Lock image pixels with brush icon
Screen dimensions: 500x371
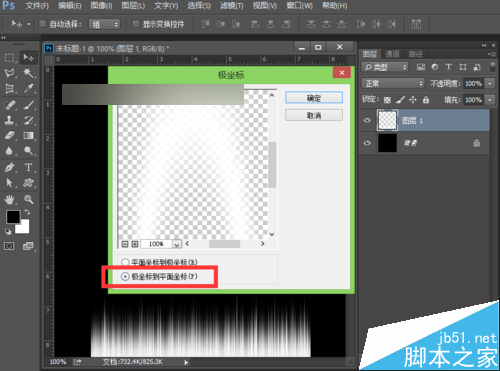[400, 100]
